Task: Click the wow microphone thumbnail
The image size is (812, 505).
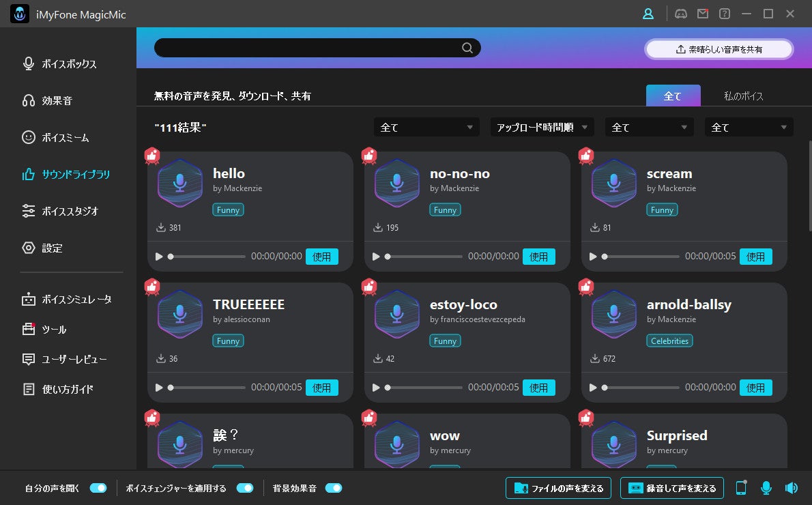Action: click(x=396, y=444)
